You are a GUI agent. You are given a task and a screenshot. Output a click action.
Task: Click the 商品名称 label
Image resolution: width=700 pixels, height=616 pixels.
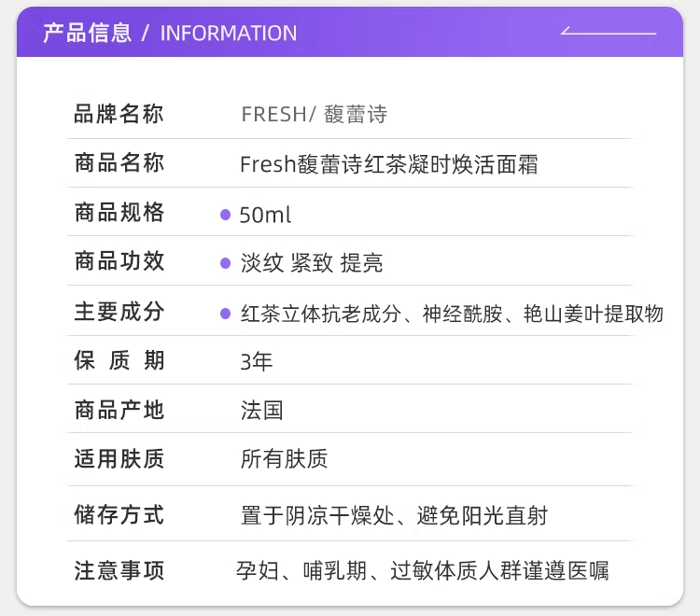119,164
